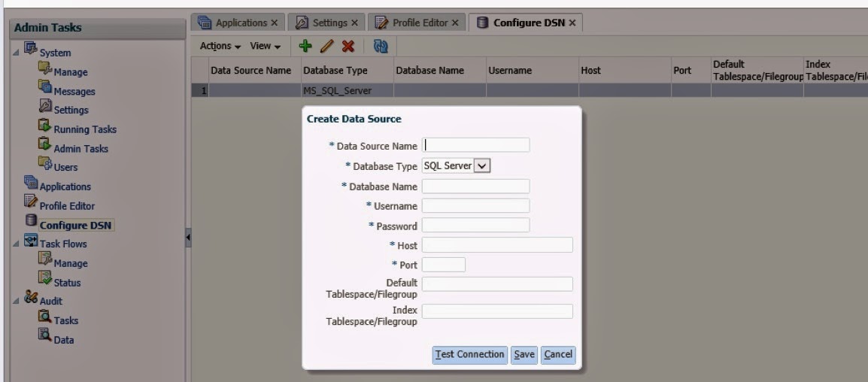Click the MS_SQL_Server table cell

tap(347, 91)
